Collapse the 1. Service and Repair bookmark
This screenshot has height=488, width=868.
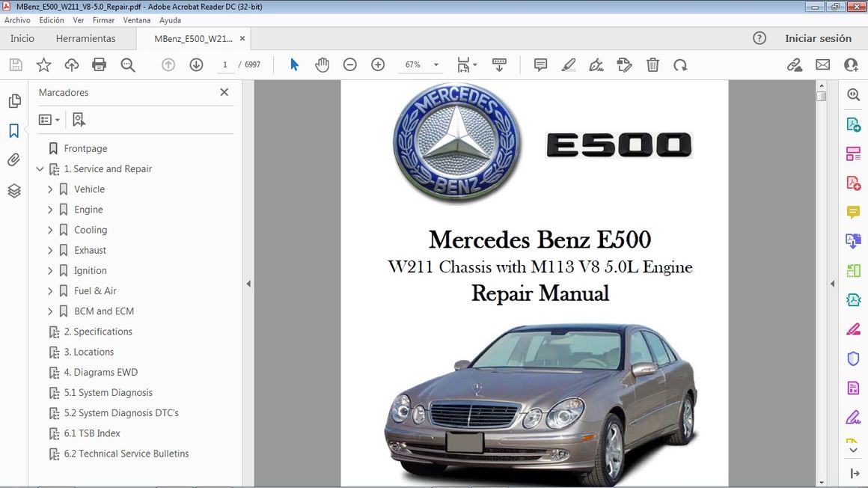(40, 169)
